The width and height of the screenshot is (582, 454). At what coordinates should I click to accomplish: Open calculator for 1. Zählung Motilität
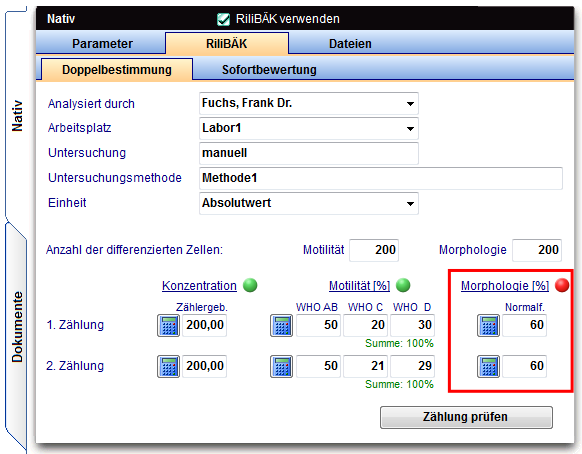point(281,326)
